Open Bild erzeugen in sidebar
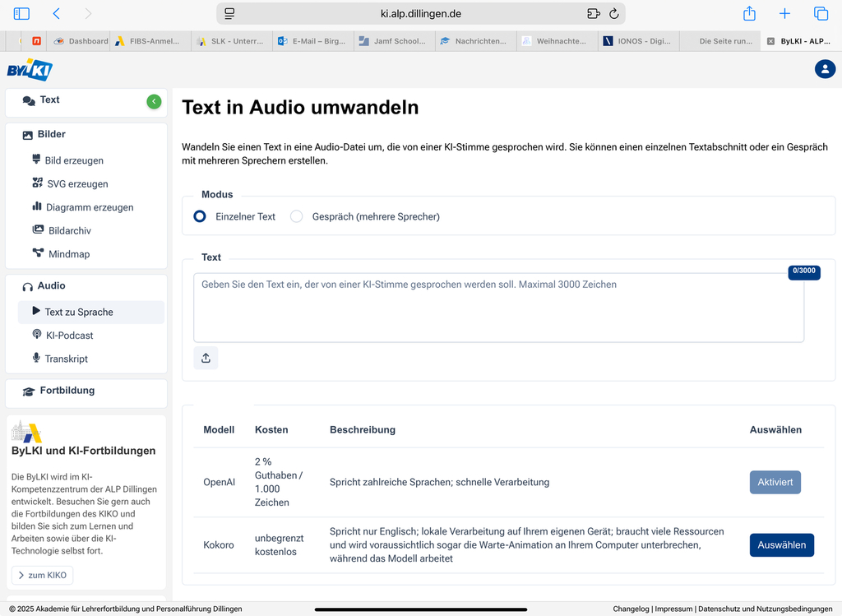842x616 pixels. pos(73,160)
